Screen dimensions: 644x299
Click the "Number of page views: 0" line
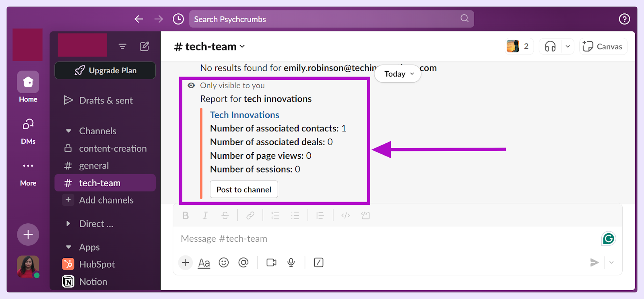[261, 156]
